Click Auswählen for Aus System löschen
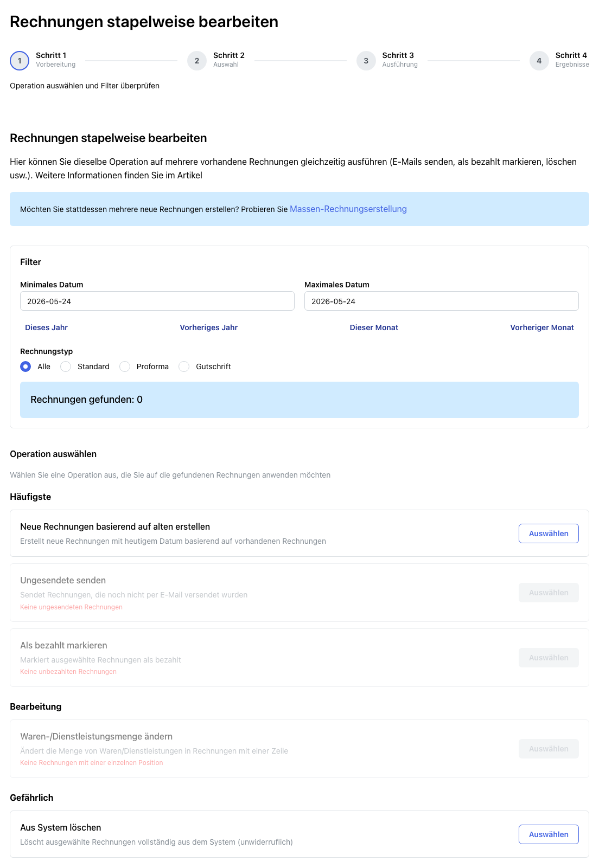The width and height of the screenshot is (599, 868). [x=549, y=834]
